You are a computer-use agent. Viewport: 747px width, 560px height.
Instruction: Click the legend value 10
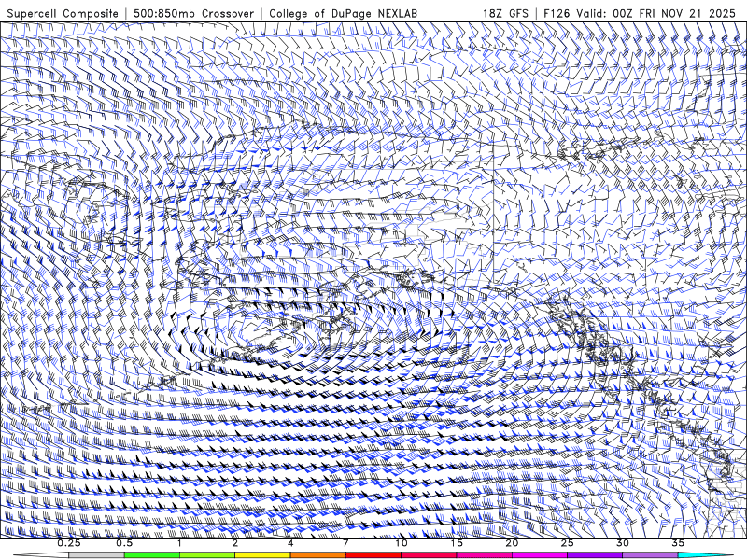(402, 543)
